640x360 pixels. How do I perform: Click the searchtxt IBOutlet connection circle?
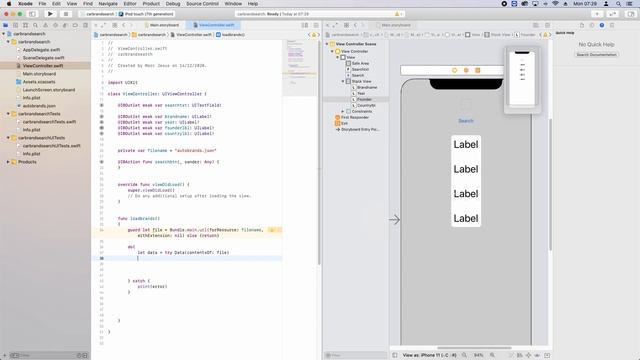102,105
